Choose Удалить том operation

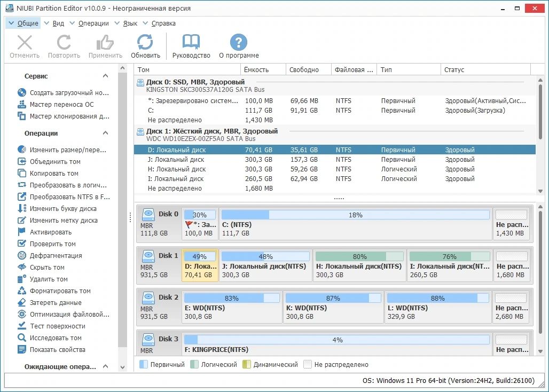pos(43,279)
